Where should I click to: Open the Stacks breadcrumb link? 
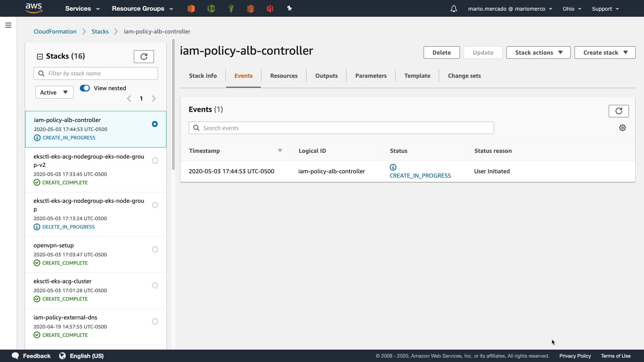coord(100,32)
